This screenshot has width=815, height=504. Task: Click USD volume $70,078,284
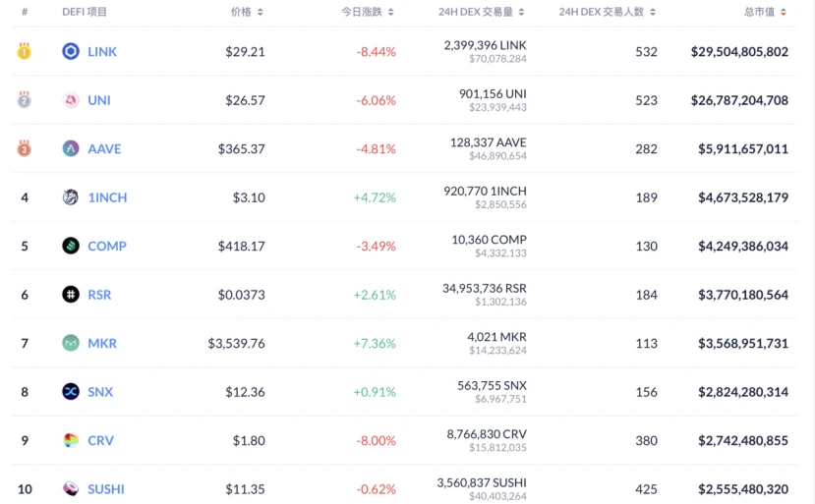(497, 59)
